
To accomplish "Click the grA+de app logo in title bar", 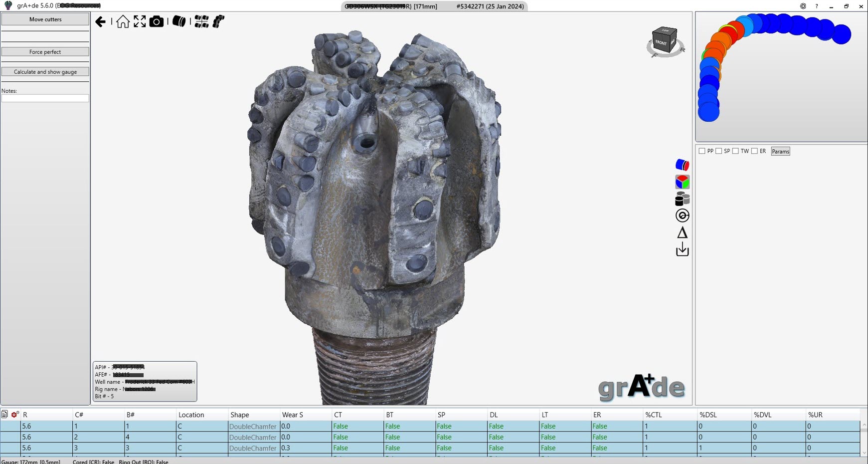I will click(8, 5).
